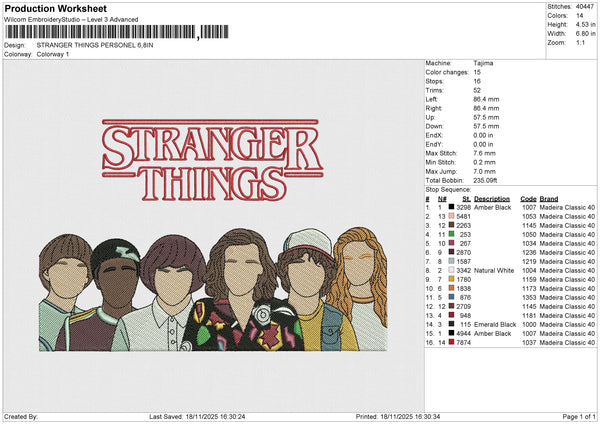Viewport: 600px width, 424px height.
Task: Click the Max Stitch value 7.6 mm
Action: click(484, 153)
